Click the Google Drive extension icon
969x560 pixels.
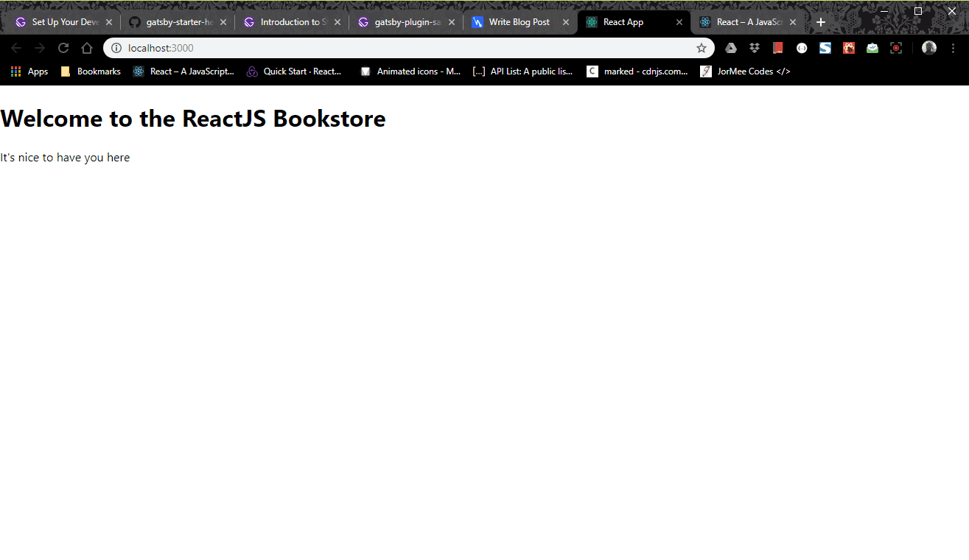[731, 48]
